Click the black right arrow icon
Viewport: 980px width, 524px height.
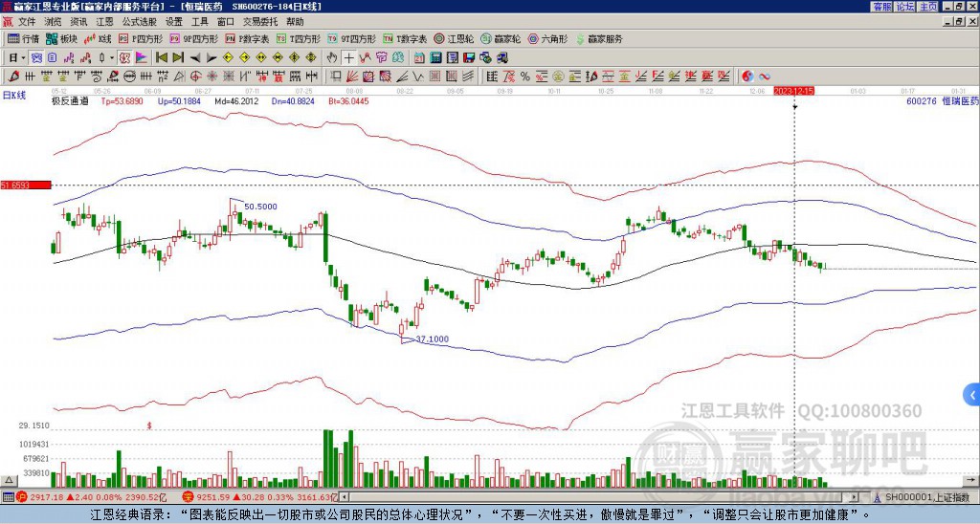coord(212,58)
